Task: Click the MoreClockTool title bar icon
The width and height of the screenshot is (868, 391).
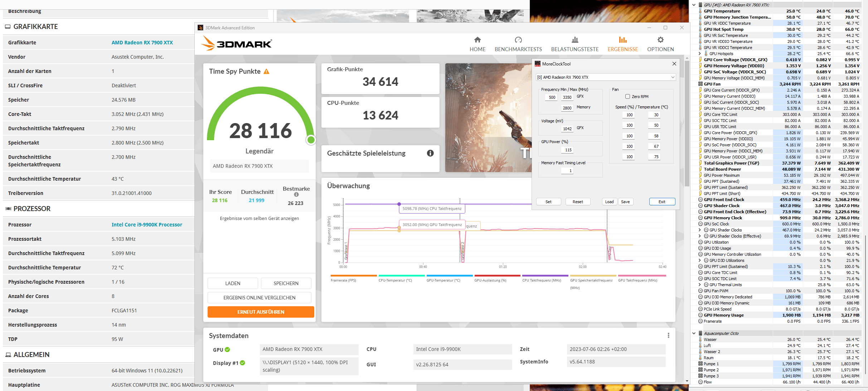Action: coord(537,64)
